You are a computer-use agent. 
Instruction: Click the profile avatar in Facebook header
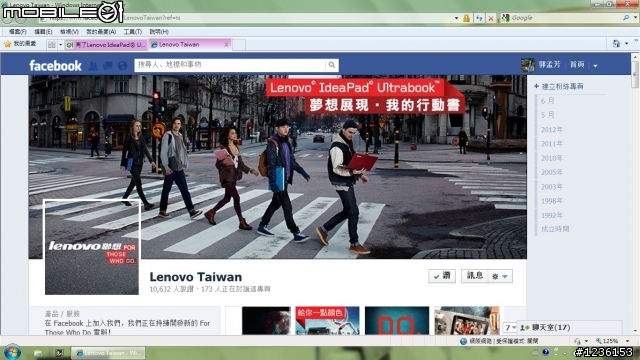point(528,65)
